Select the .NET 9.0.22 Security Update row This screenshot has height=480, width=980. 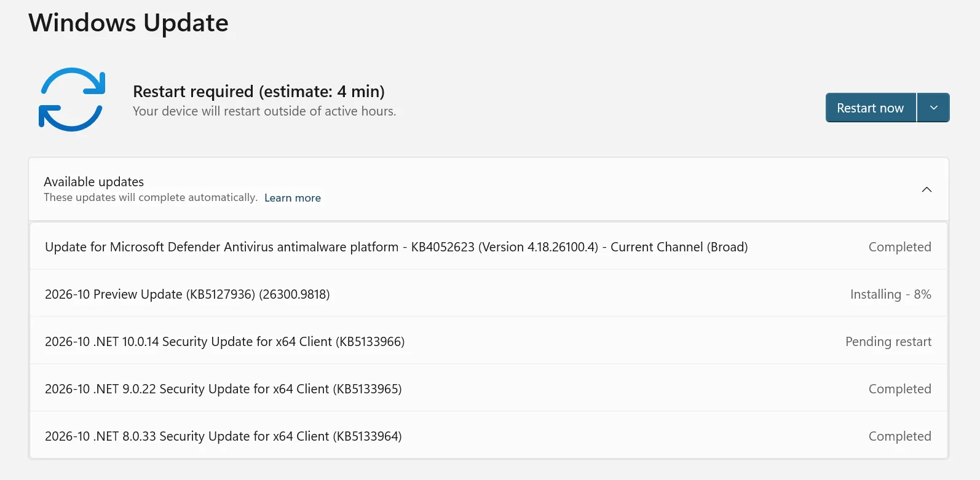coord(489,388)
